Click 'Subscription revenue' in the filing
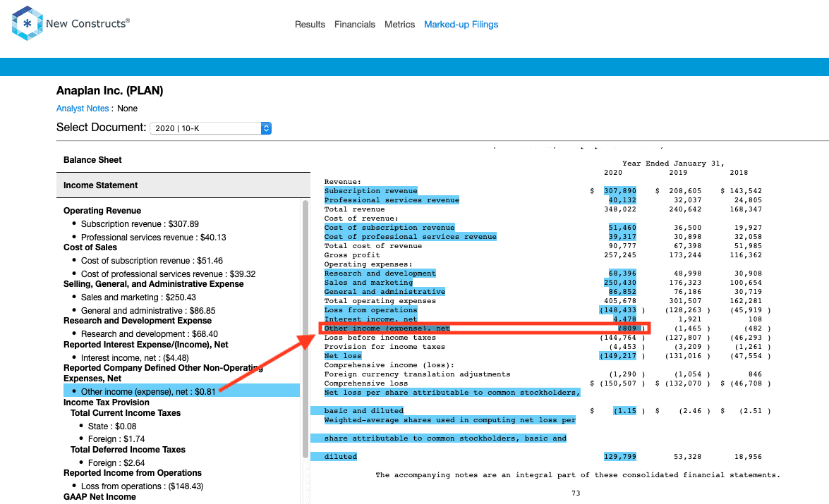This screenshot has height=504, width=829. [370, 191]
